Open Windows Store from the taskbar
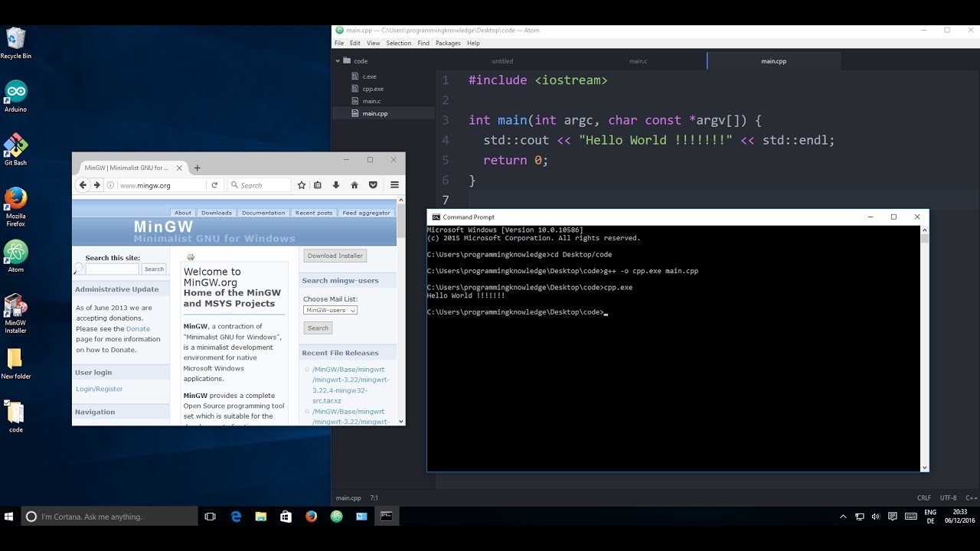Screen dimensions: 980x551 286,517
